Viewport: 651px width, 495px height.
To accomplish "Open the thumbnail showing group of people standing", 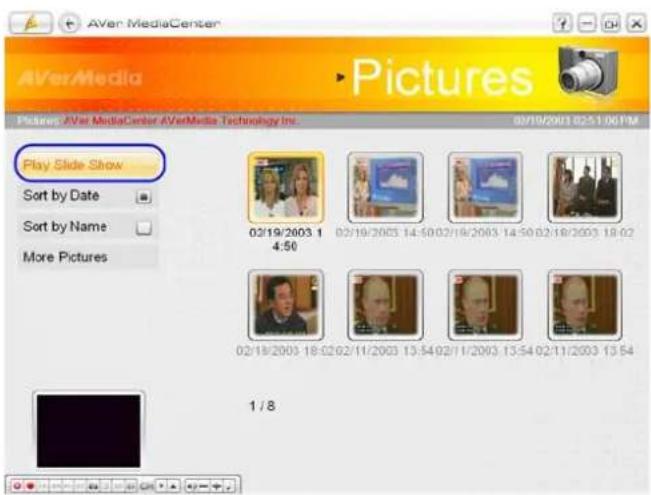I will (585, 187).
